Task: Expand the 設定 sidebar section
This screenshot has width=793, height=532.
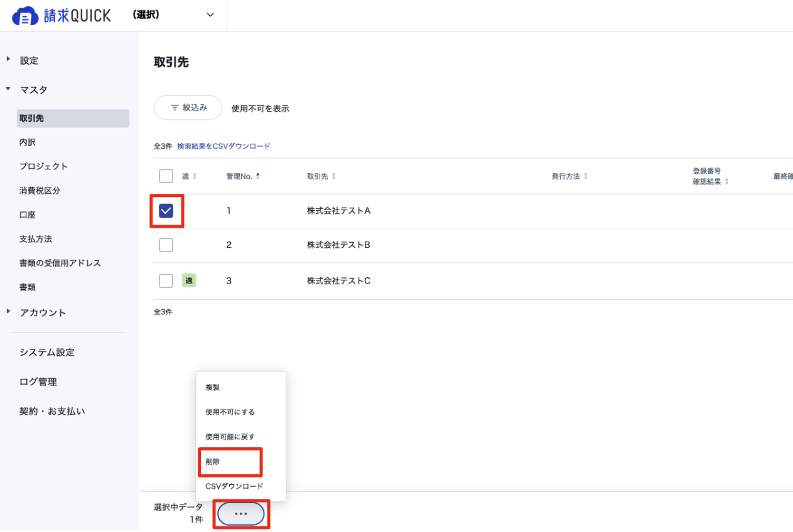Action: coord(29,61)
